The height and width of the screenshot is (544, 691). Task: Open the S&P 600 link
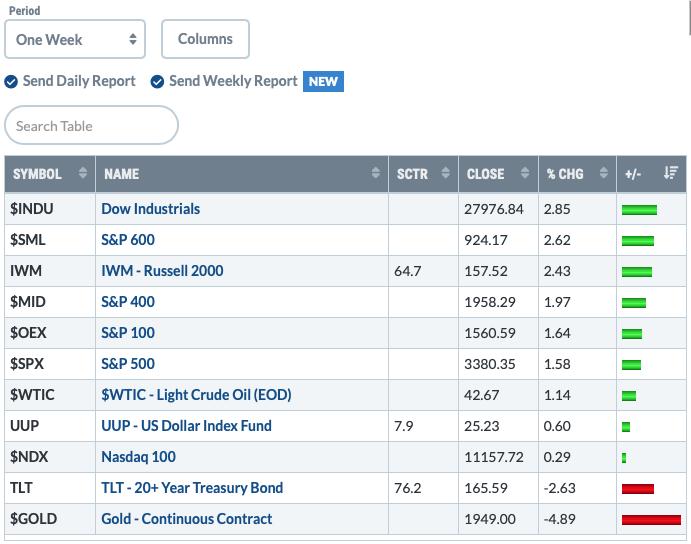128,240
